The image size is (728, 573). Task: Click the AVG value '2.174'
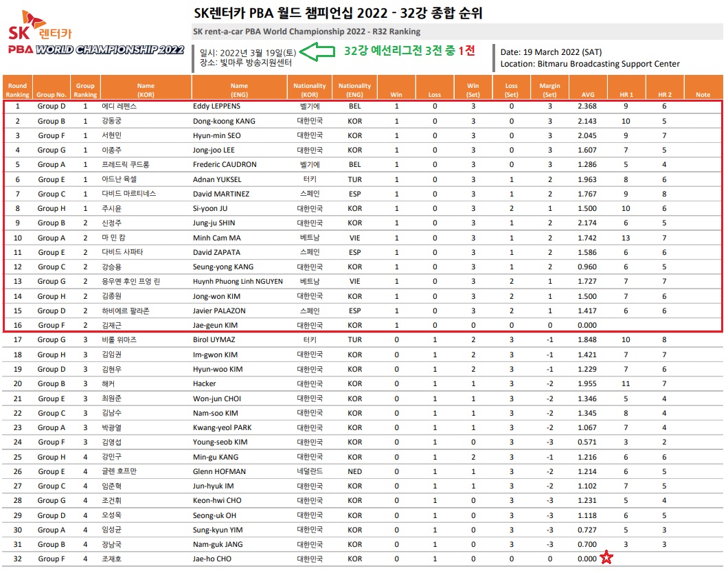click(587, 223)
